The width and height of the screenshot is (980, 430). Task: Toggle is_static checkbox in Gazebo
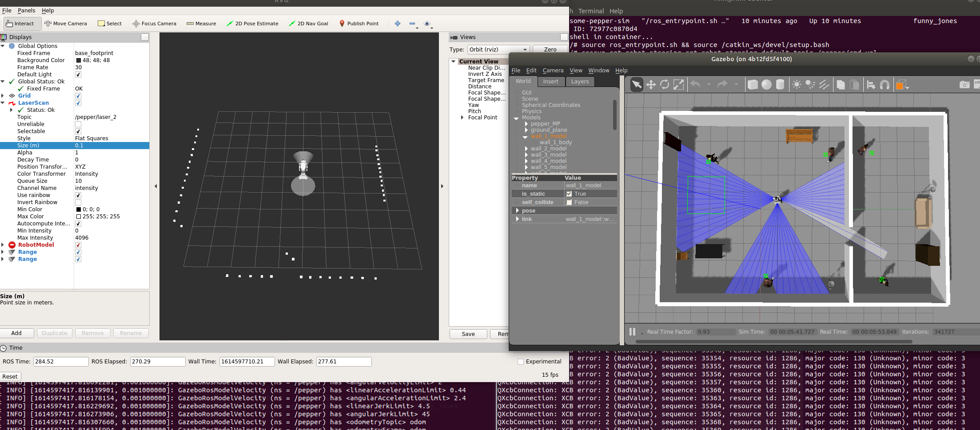[569, 194]
